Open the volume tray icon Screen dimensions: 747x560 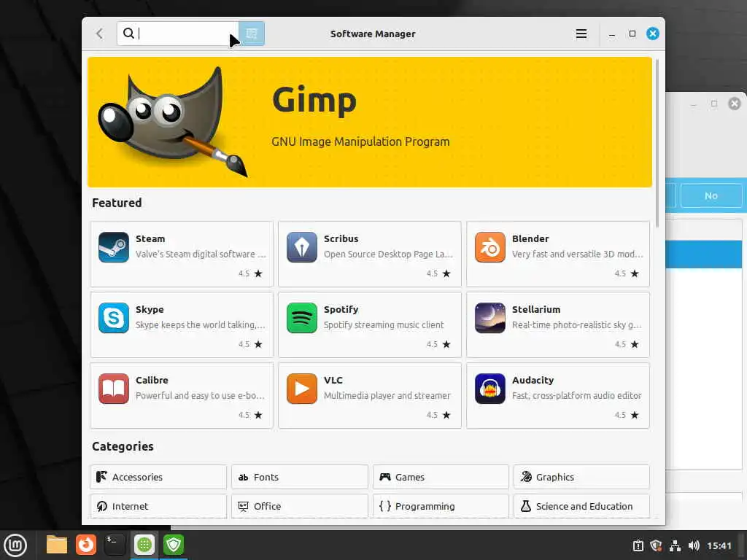694,545
